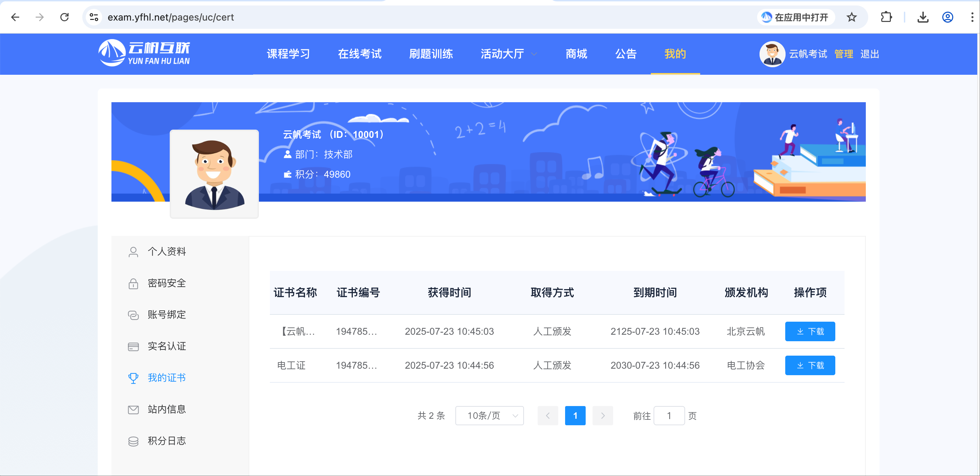Open the 商城 menu

tap(576, 54)
